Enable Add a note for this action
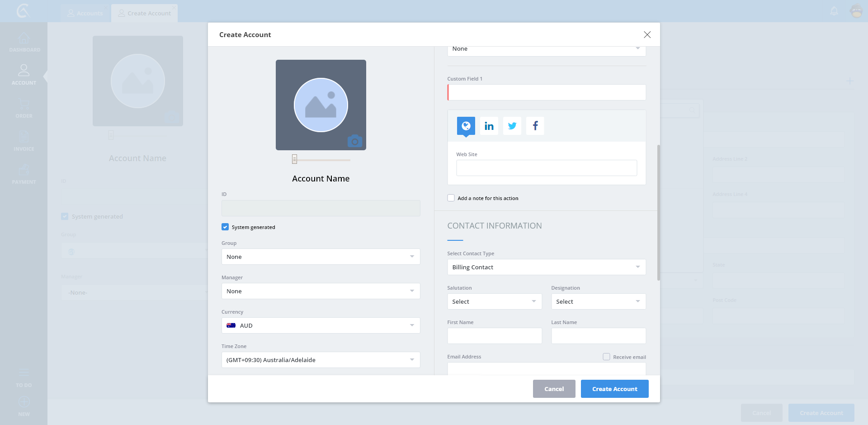The height and width of the screenshot is (425, 868). pyautogui.click(x=451, y=198)
